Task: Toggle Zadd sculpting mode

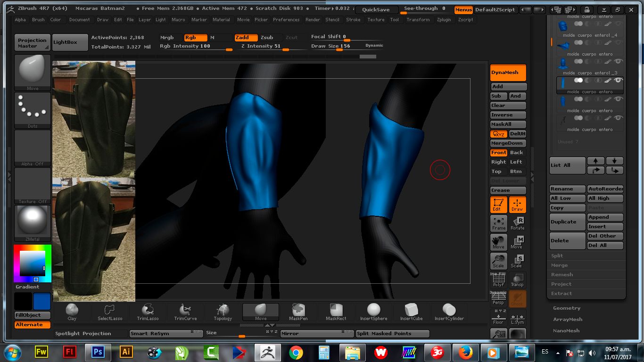Action: click(x=246, y=38)
